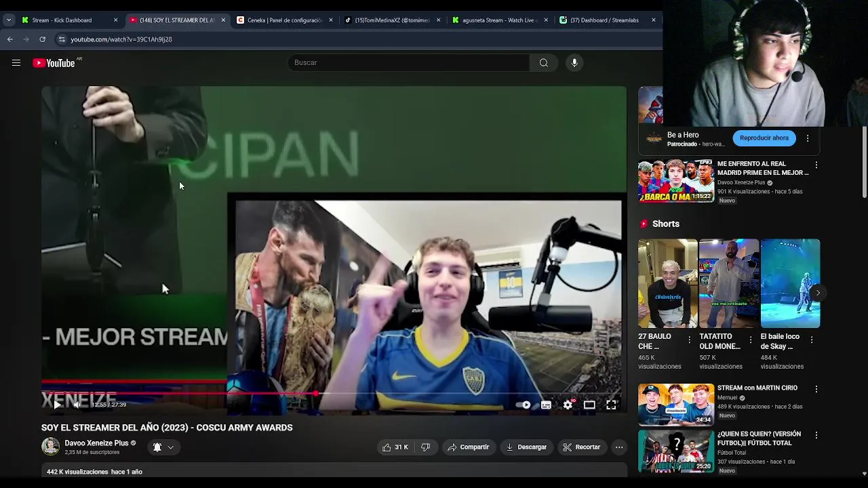Switch to Stream - Kick Dashboard tab
868x488 pixels.
(62, 20)
